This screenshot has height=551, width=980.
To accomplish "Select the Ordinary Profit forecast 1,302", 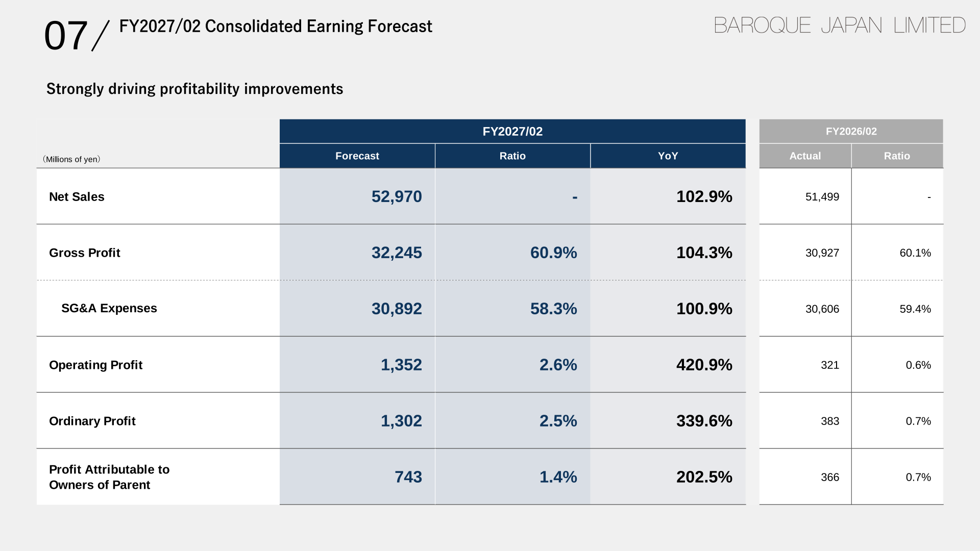I will [x=401, y=421].
